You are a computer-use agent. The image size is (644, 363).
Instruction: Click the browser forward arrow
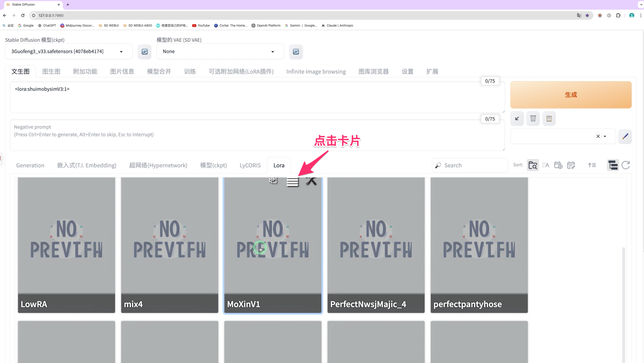pos(14,15)
